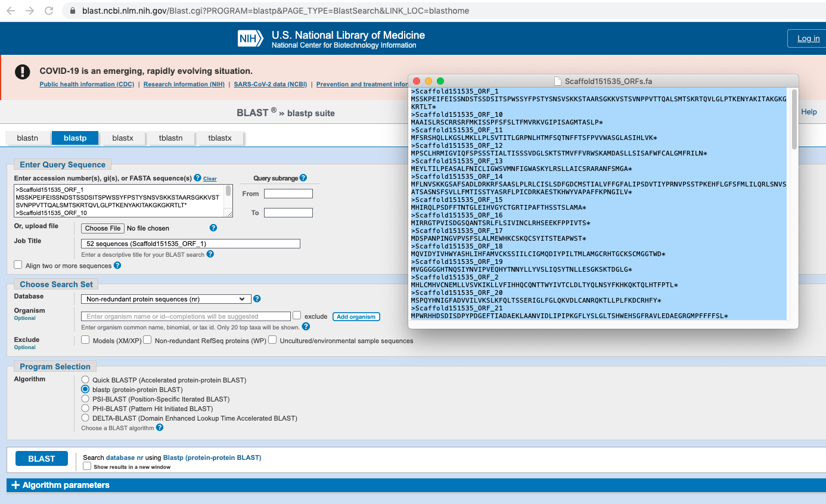This screenshot has width=826, height=504.
Task: Click the Help link at right
Action: coord(809,111)
